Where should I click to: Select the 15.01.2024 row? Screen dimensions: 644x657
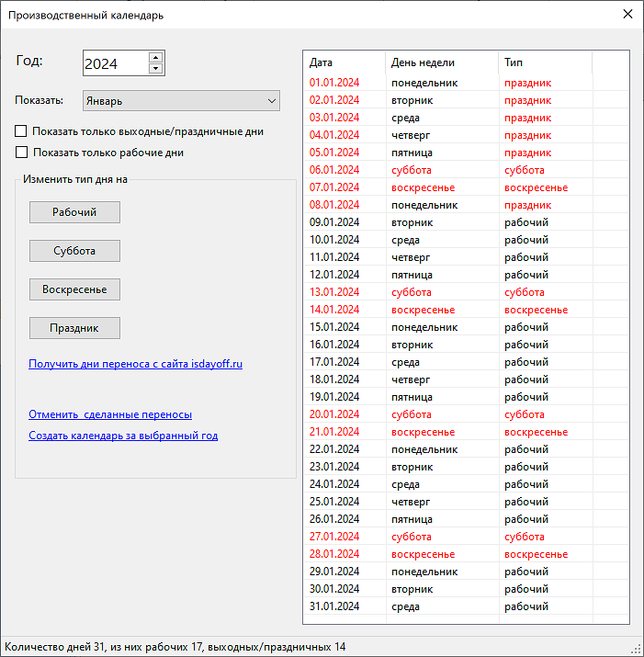click(x=466, y=327)
